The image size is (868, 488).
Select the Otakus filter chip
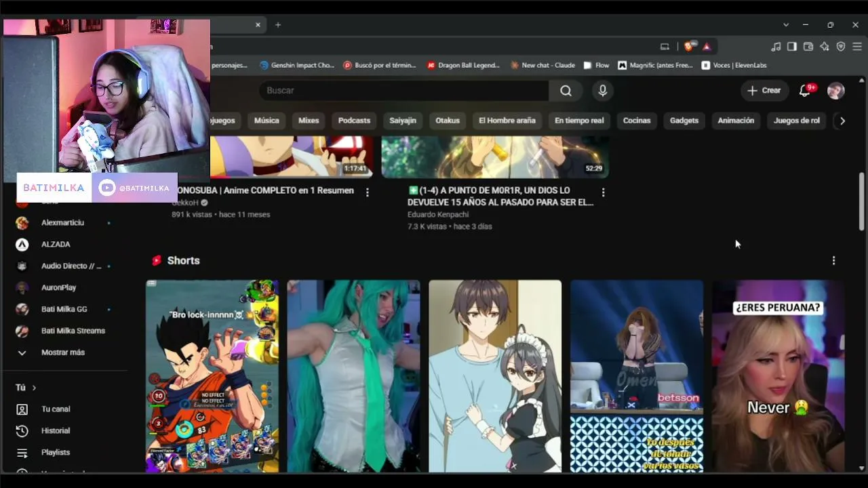pyautogui.click(x=448, y=121)
